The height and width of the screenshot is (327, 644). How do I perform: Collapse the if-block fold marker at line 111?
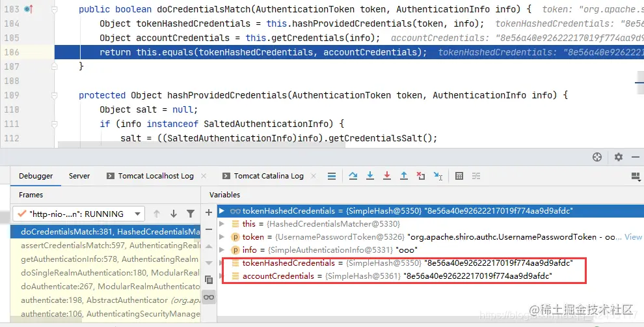pyautogui.click(x=54, y=124)
